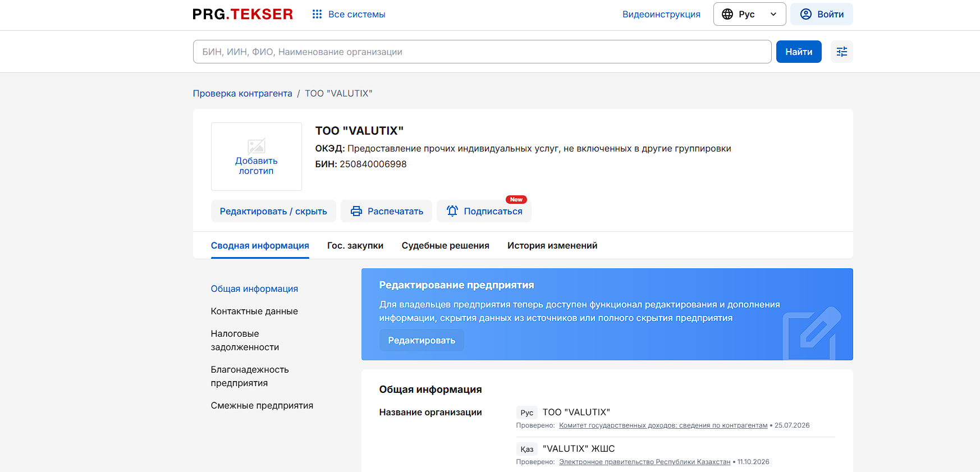Click the Редактирование предприятия banner heading
Viewport: 980px width, 472px height.
(x=456, y=285)
